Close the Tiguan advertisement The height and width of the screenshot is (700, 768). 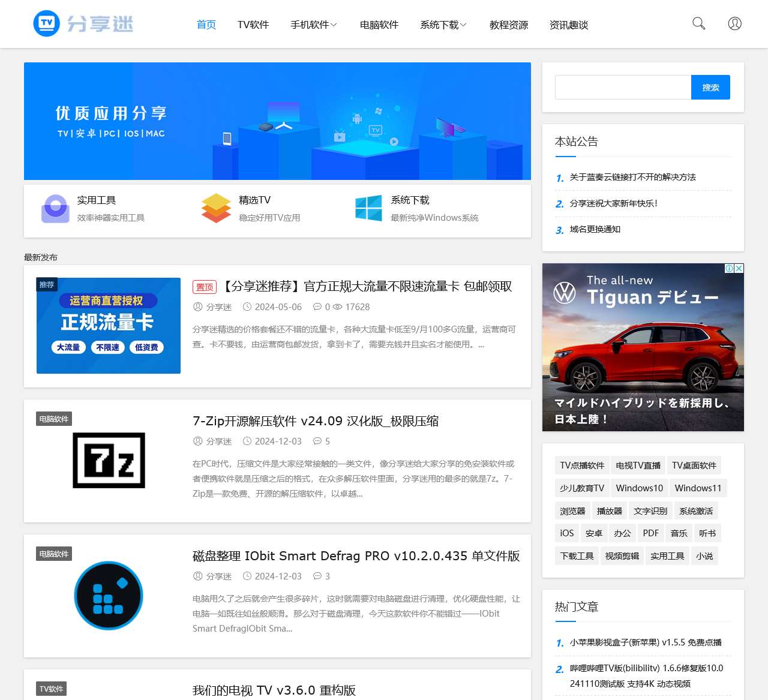click(x=739, y=268)
